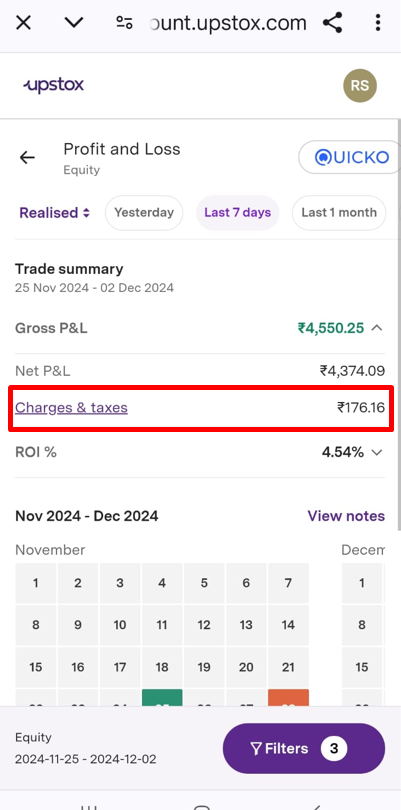
Task: Select the Yesterday period chip
Action: [x=144, y=213]
